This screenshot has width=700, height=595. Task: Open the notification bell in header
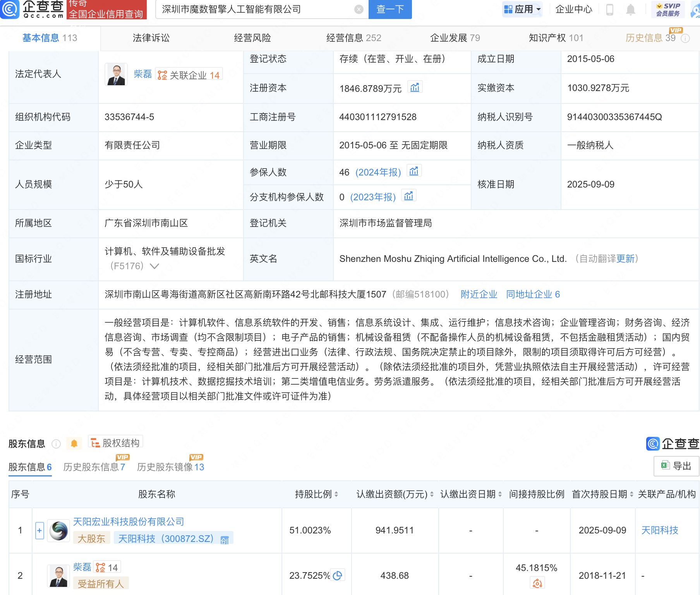pyautogui.click(x=631, y=9)
